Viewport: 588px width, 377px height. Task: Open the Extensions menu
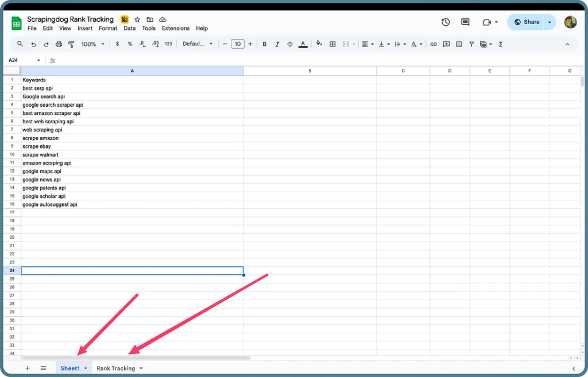pyautogui.click(x=175, y=28)
